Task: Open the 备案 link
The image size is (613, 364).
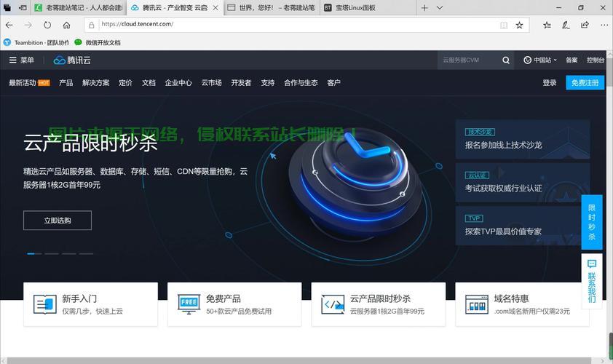Action: click(x=572, y=60)
